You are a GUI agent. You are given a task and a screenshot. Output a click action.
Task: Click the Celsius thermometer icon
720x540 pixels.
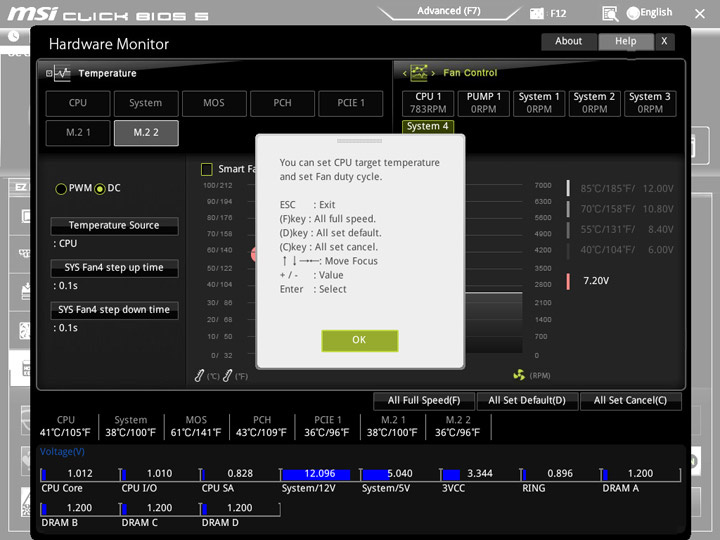[199, 376]
